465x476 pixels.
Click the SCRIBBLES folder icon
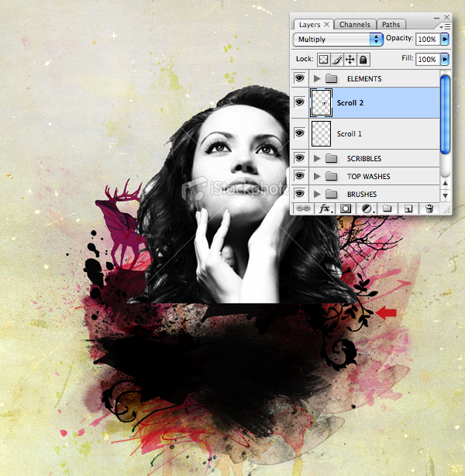point(331,158)
